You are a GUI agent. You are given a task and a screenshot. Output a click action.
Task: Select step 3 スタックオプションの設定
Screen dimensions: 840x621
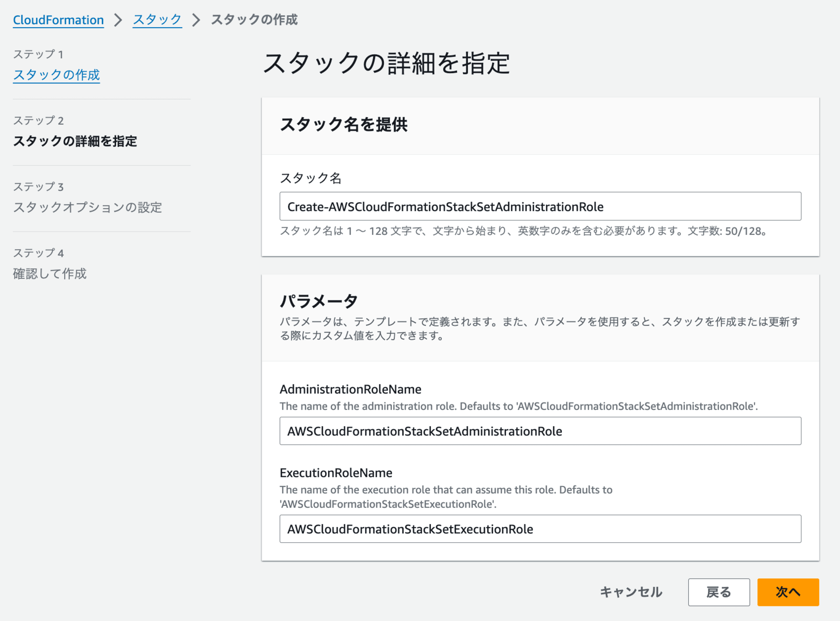(87, 208)
